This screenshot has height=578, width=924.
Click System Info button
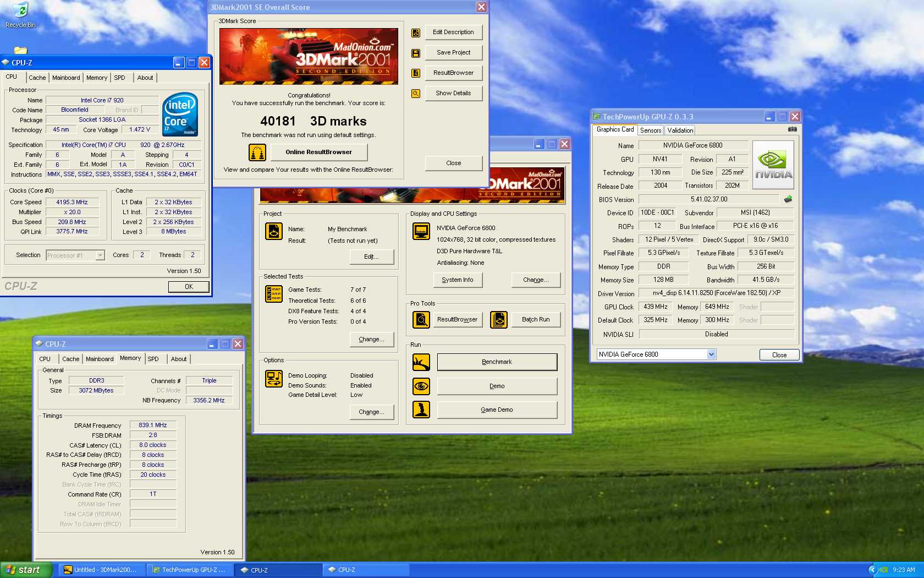457,280
